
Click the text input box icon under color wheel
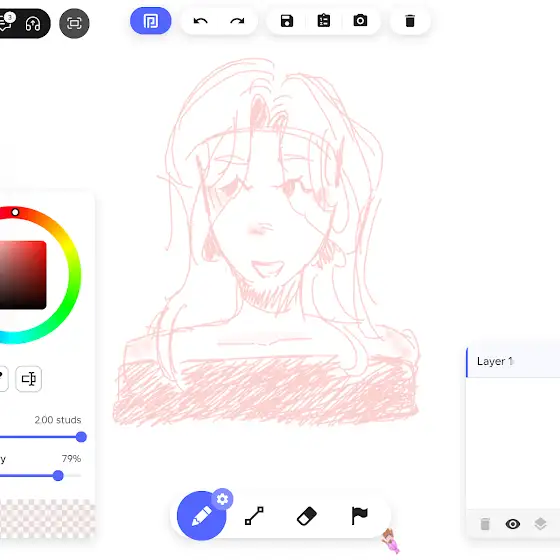(x=29, y=379)
